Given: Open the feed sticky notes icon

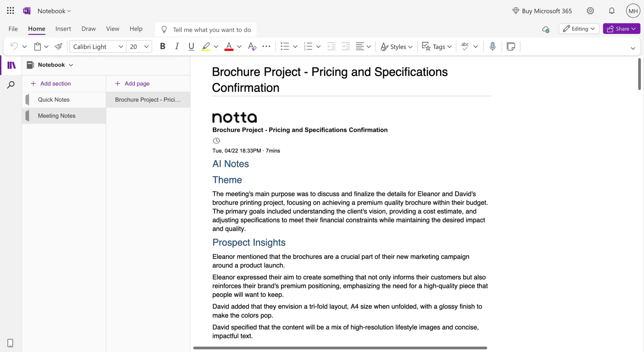Looking at the screenshot, I should click(x=511, y=47).
